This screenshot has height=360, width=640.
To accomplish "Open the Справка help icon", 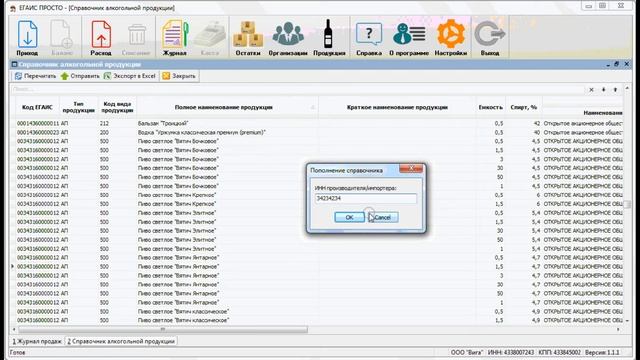I will click(x=369, y=38).
